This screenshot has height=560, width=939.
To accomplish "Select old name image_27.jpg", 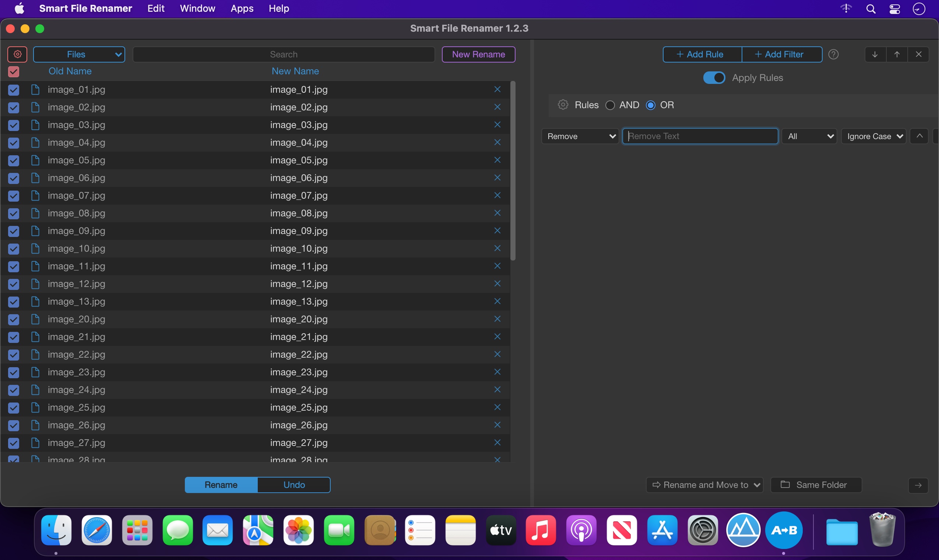I will 76,443.
